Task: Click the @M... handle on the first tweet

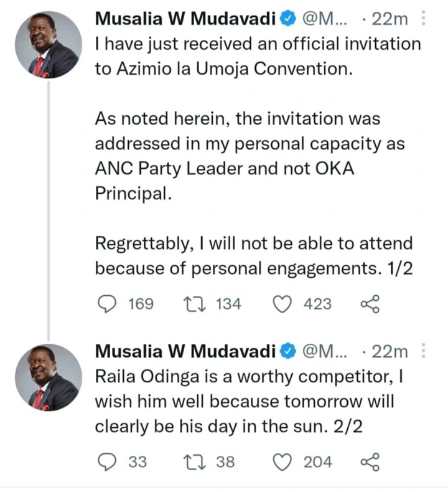Action: [x=324, y=19]
